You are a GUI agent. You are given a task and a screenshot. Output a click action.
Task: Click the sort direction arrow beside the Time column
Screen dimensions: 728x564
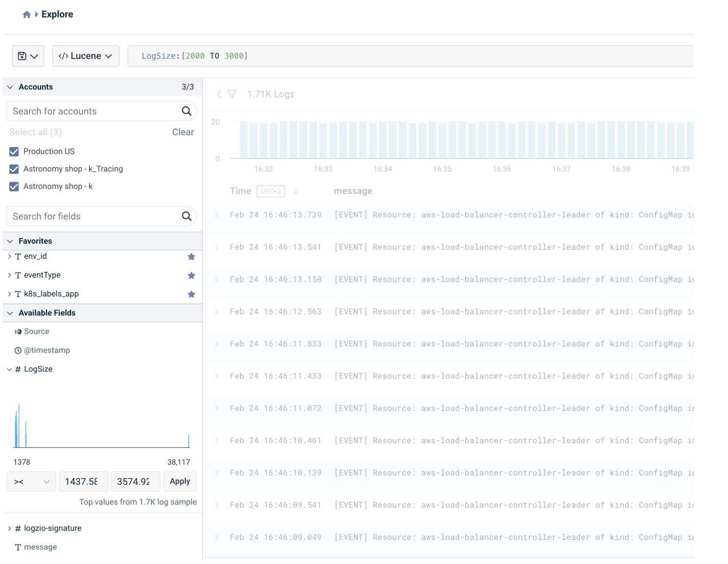[x=296, y=191]
